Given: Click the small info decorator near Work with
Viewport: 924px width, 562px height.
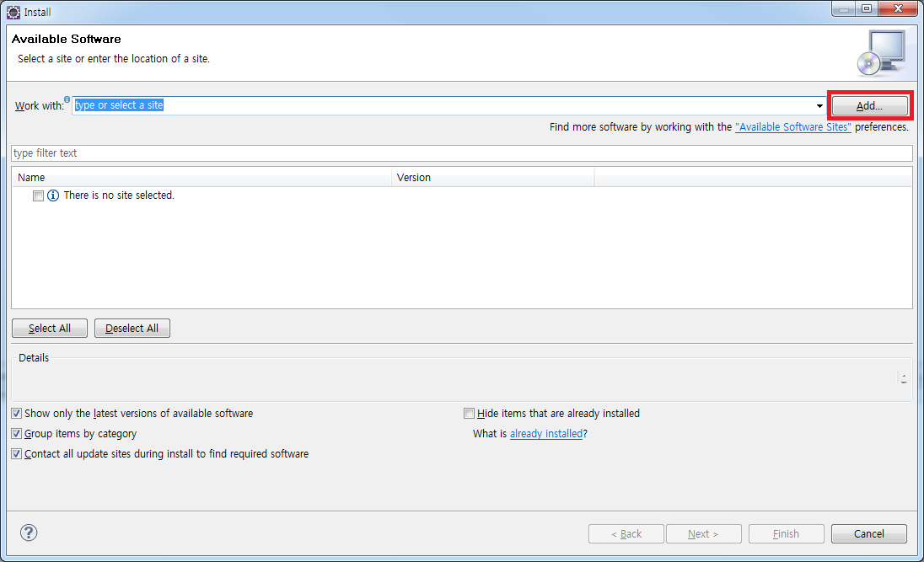Looking at the screenshot, I should (67, 99).
